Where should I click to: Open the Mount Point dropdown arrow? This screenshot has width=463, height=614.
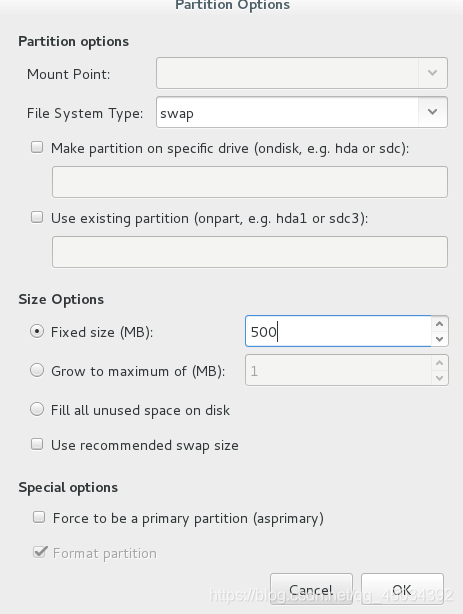[432, 73]
